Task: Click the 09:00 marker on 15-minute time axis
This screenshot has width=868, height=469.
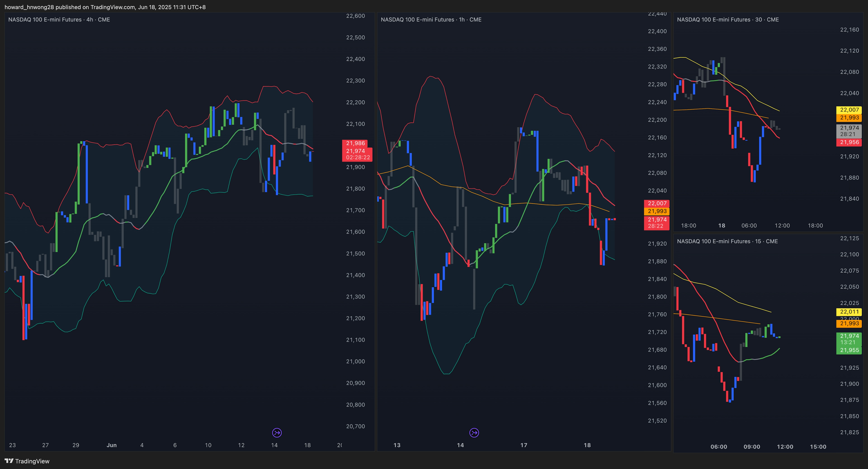Action: coord(752,447)
